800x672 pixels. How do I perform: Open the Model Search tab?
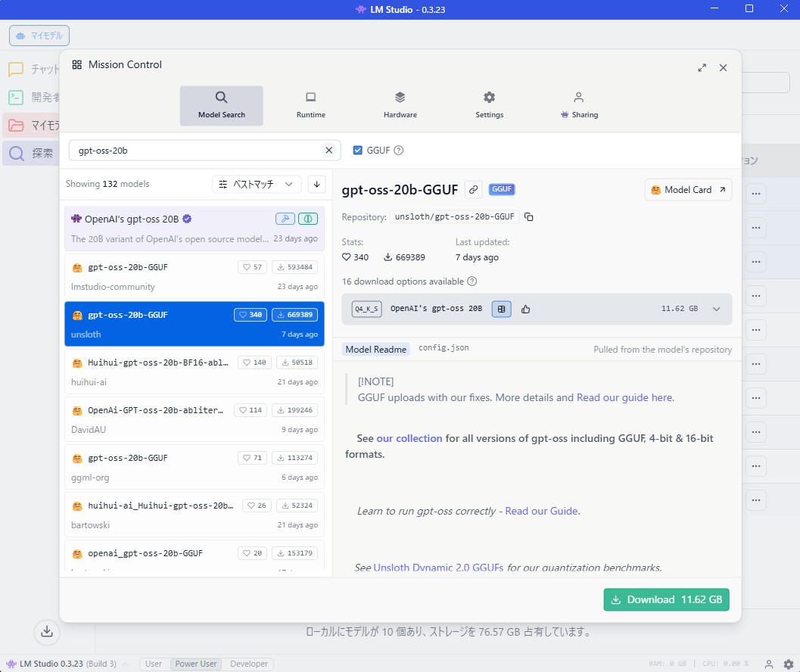coord(222,105)
